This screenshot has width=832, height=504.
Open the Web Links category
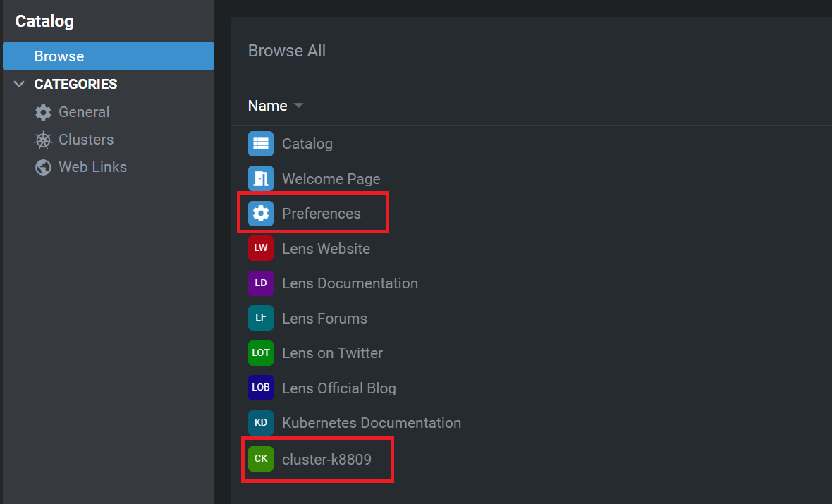click(93, 167)
